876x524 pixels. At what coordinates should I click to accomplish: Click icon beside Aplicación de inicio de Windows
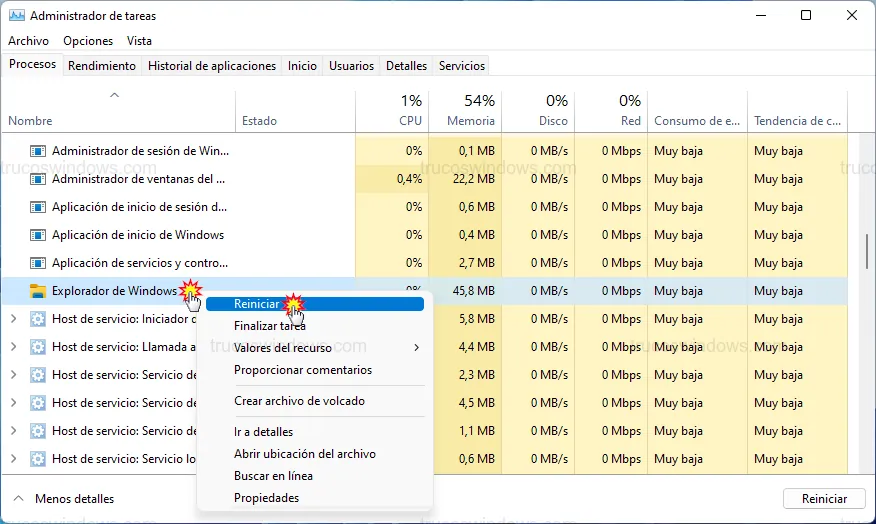38,235
